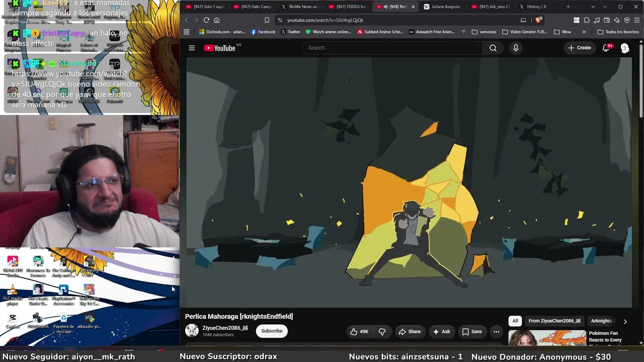Open the YouTube account avatar menu
The width and height of the screenshot is (644, 362).
tap(625, 48)
